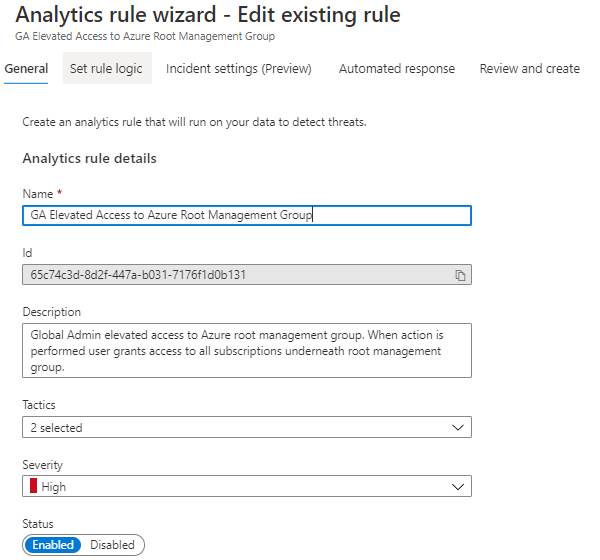The height and width of the screenshot is (560, 600).
Task: Click the red High severity indicator
Action: click(32, 487)
